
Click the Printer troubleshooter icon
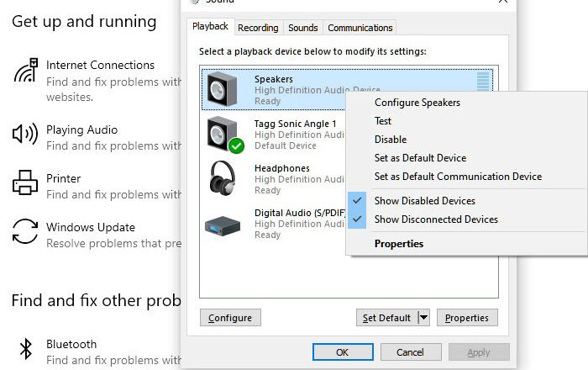(x=25, y=182)
